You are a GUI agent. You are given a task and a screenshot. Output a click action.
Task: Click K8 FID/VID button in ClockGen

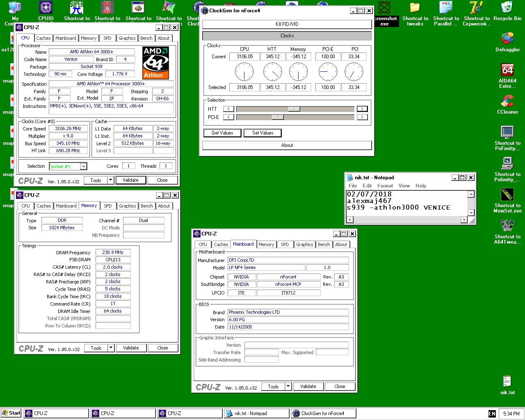pos(287,24)
